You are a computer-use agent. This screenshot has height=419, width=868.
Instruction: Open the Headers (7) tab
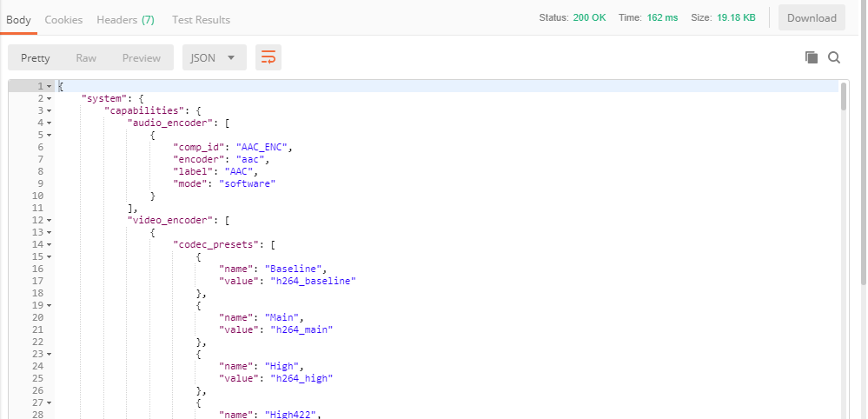coord(125,19)
